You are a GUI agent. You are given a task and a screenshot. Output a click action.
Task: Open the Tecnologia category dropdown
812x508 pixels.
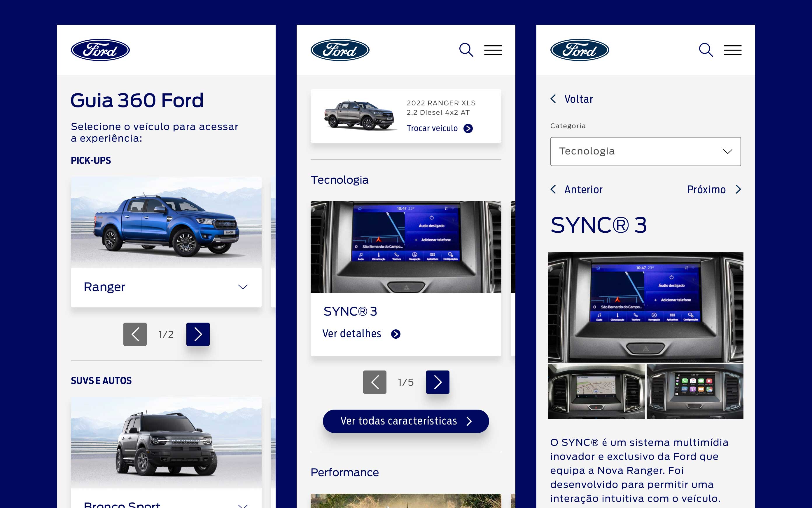pyautogui.click(x=645, y=151)
